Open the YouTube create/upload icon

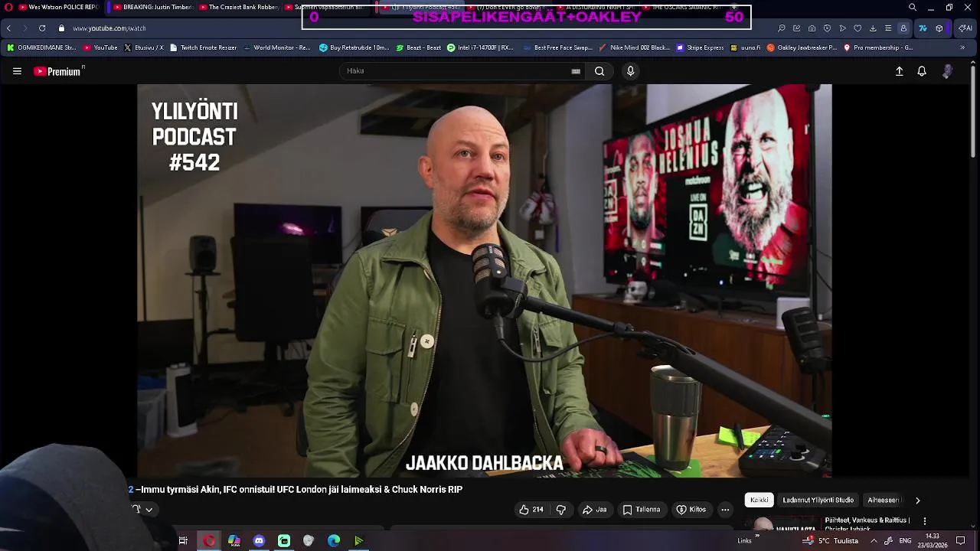tap(899, 71)
